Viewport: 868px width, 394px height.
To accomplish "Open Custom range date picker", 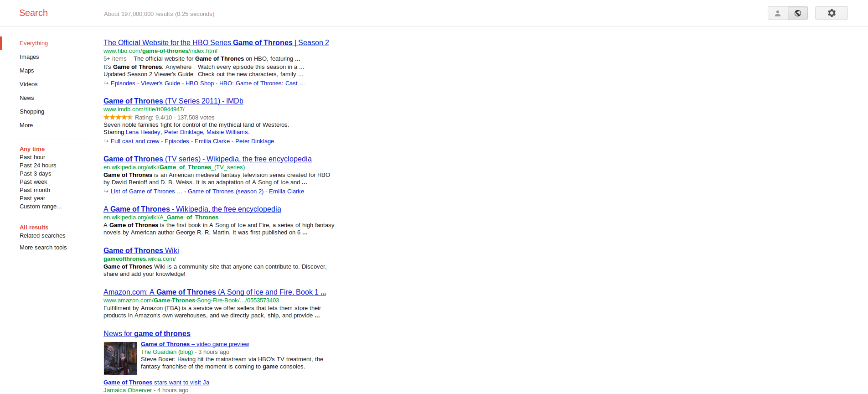I will [x=41, y=207].
